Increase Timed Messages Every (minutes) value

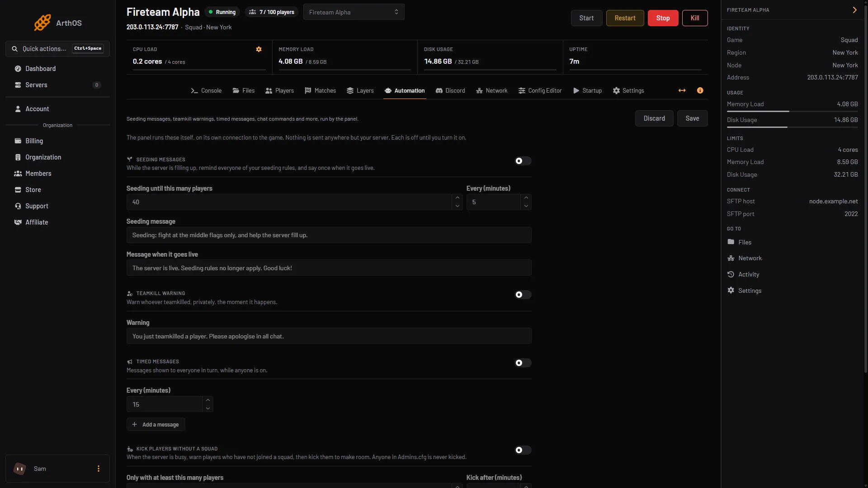(208, 400)
